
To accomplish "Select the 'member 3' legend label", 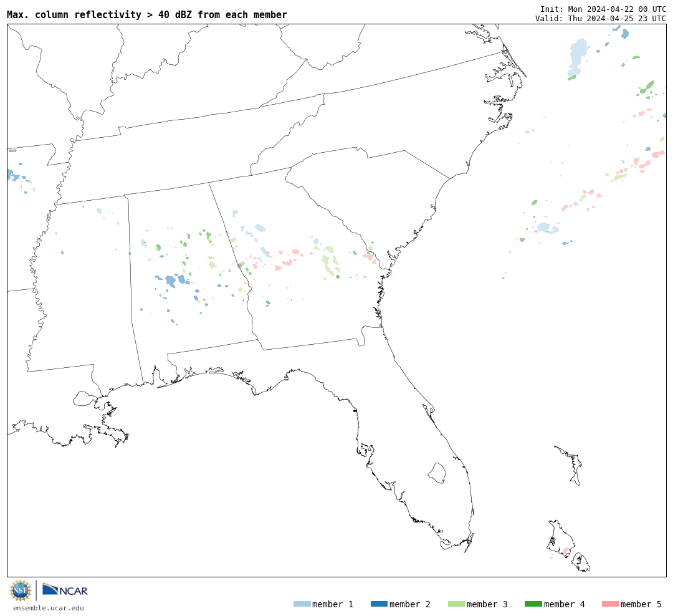I will (487, 604).
